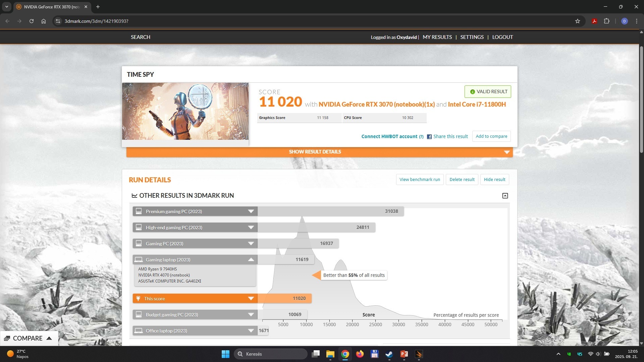
Task: Click the Adobe Acrobat extension icon
Action: [594, 21]
